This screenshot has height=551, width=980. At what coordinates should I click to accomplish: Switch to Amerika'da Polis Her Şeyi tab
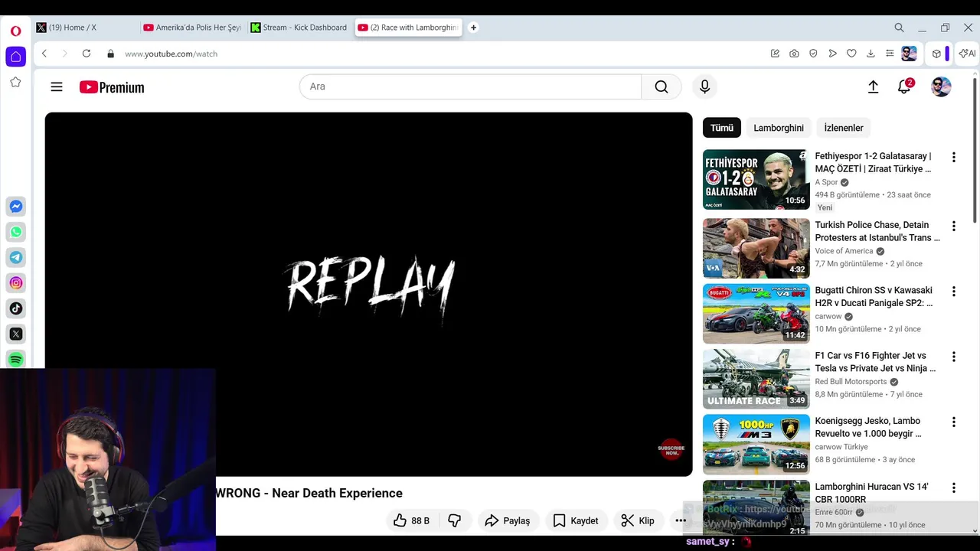tap(192, 28)
